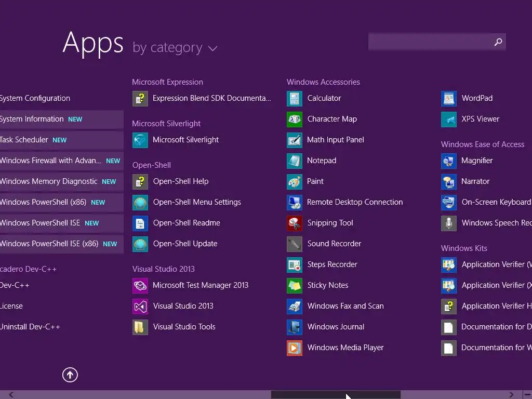Screen dimensions: 532x399
Task: Open Windows Fax and Scan icon
Action: pos(294,307)
